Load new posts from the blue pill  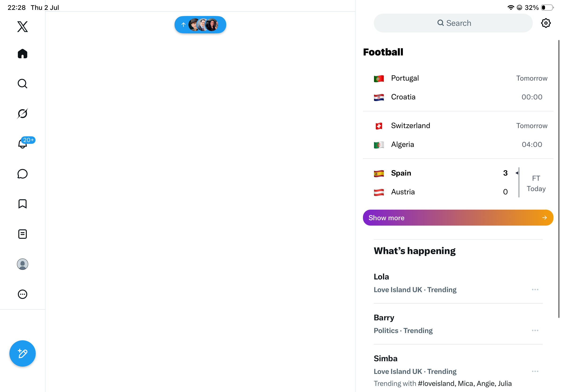[x=200, y=25]
